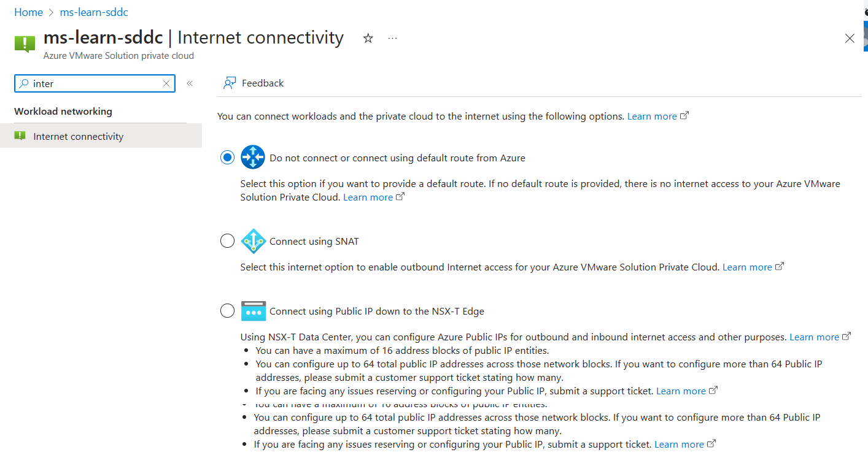
Task: Open the more options ellipsis in header
Action: (393, 39)
